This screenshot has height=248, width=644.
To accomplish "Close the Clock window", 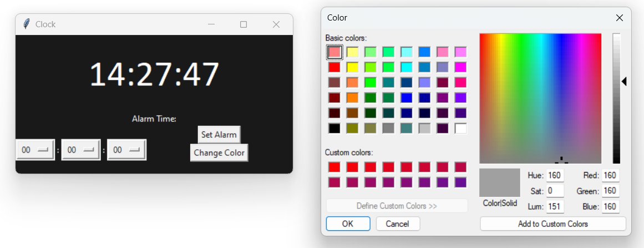I will pos(276,24).
